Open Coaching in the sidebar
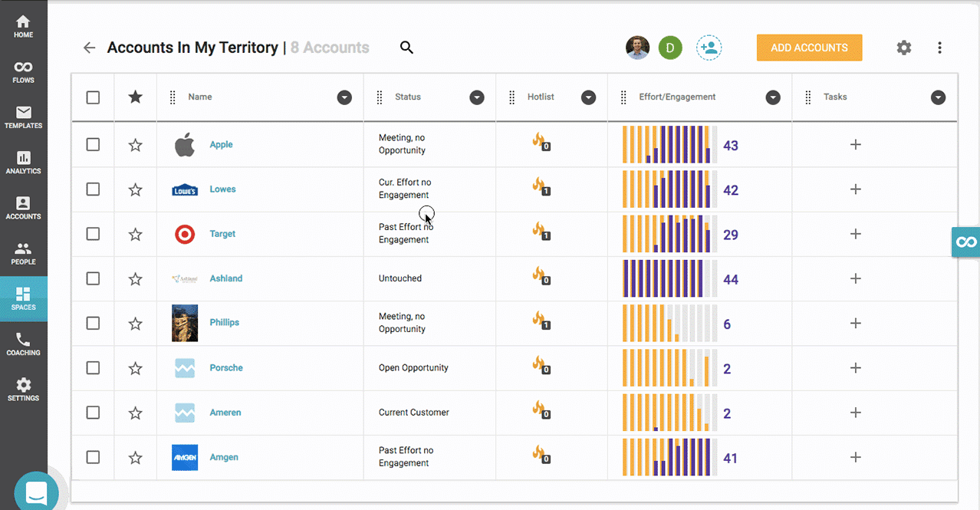Viewport: 980px width, 510px height. 24,344
